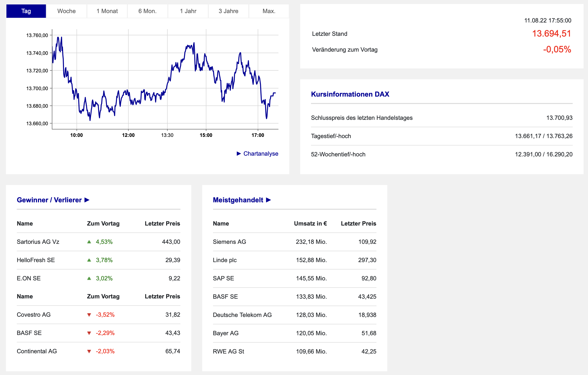Screen dimensions: 588x375
Task: Select the Tag chart tab
Action: pyautogui.click(x=26, y=11)
